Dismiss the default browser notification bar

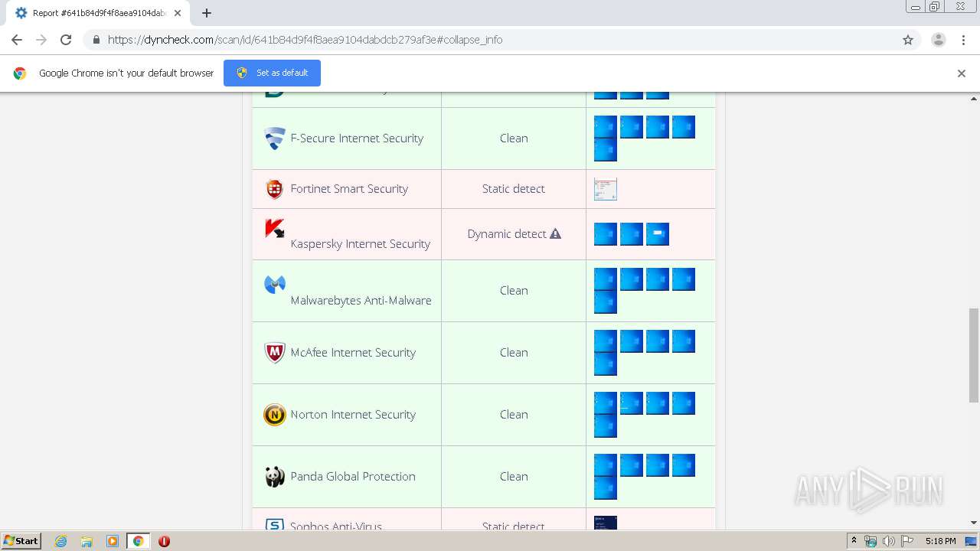pos(962,73)
